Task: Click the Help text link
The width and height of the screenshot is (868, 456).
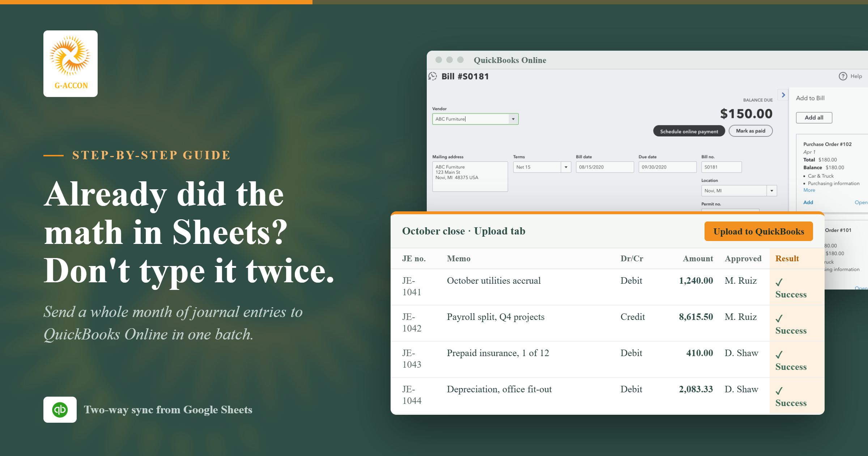Action: [856, 76]
